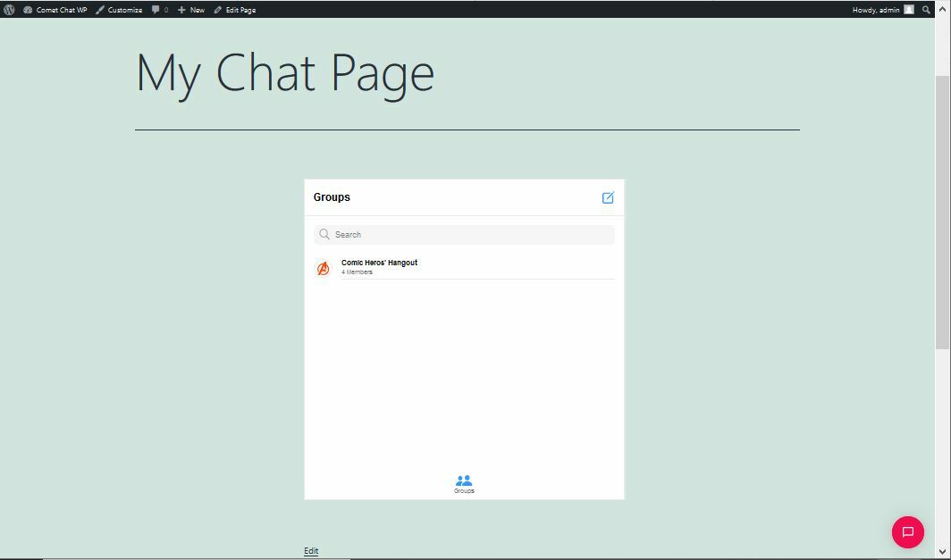This screenshot has width=951, height=560.
Task: Click the Comic Heros' Hangout avatar icon
Action: pos(324,268)
